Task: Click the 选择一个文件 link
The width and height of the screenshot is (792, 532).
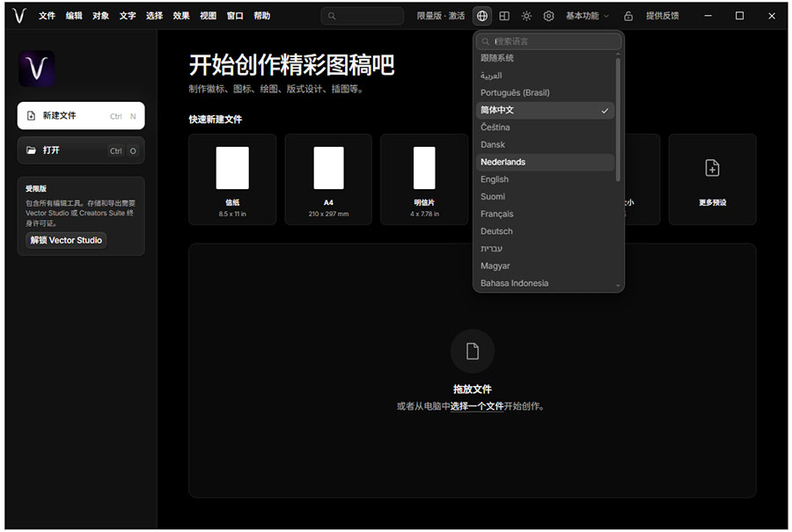Action: tap(477, 406)
